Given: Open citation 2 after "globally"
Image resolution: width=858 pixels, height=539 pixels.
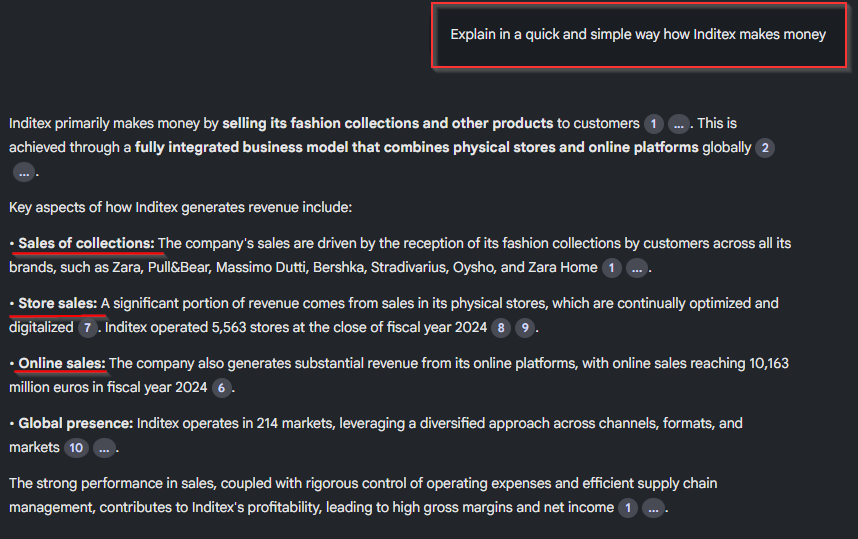Looking at the screenshot, I should pos(765,148).
